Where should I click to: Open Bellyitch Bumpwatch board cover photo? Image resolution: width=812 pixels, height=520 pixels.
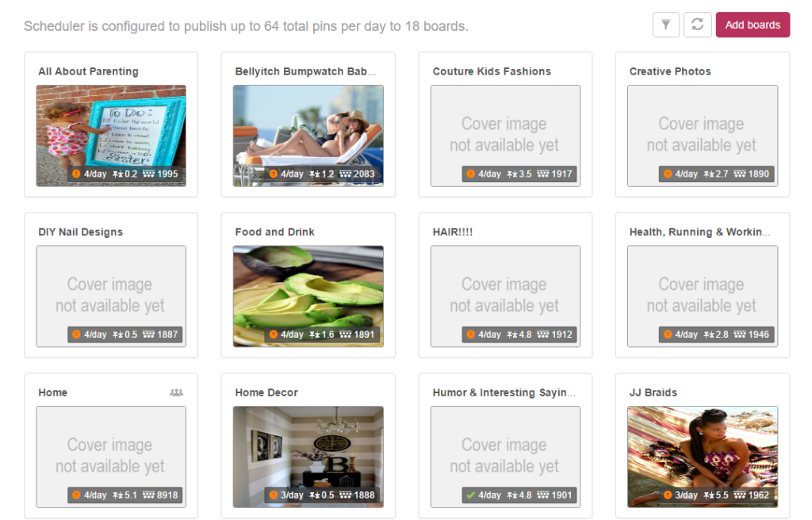tap(308, 136)
